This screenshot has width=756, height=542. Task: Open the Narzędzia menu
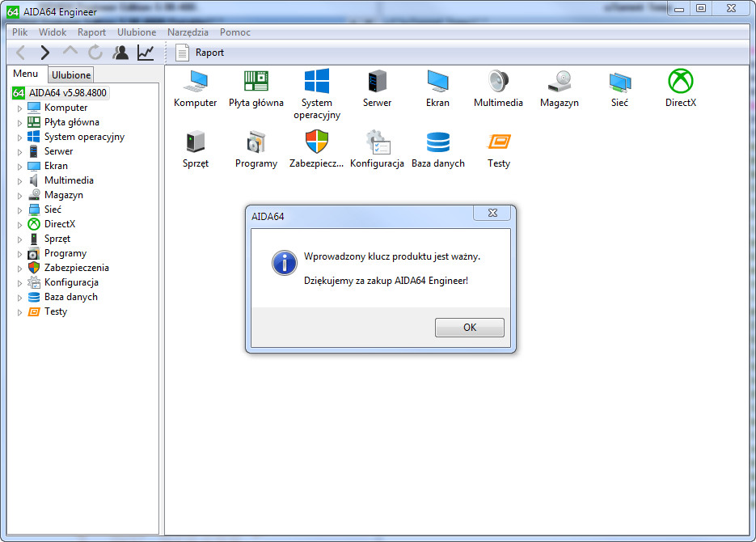[188, 32]
